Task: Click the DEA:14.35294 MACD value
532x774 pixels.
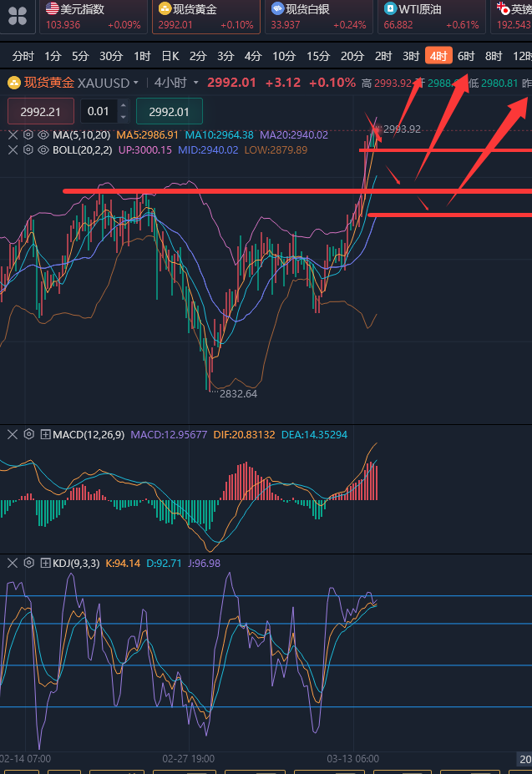Action: coord(314,434)
